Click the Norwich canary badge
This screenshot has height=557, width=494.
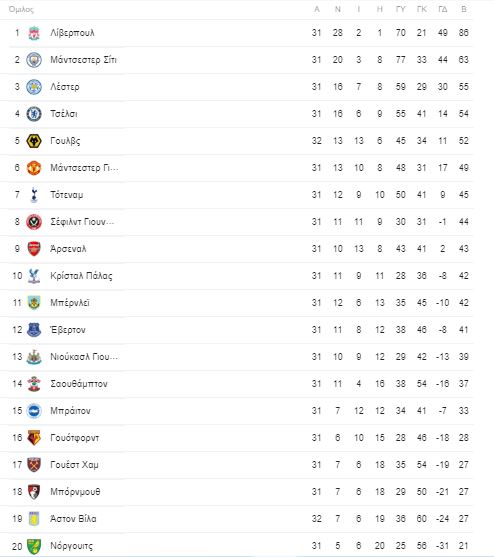tap(34, 546)
